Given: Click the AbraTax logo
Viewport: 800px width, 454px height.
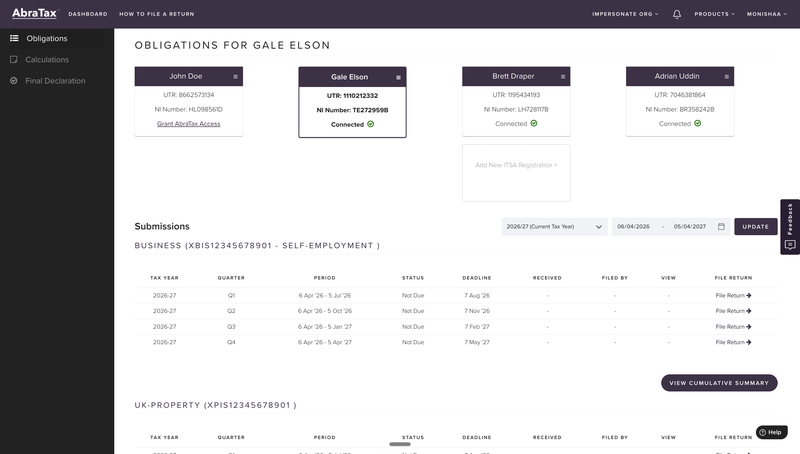Looking at the screenshot, I should [x=35, y=13].
